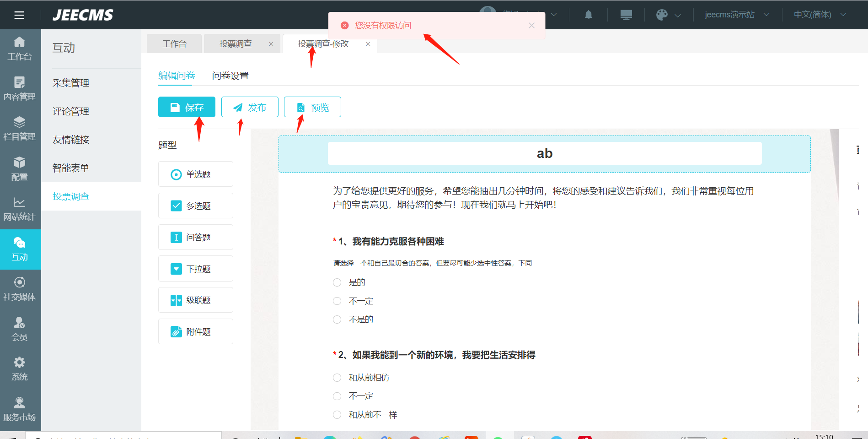Go to 栏目管理 in the left sidebar
Viewport: 868px width, 439px height.
point(20,129)
